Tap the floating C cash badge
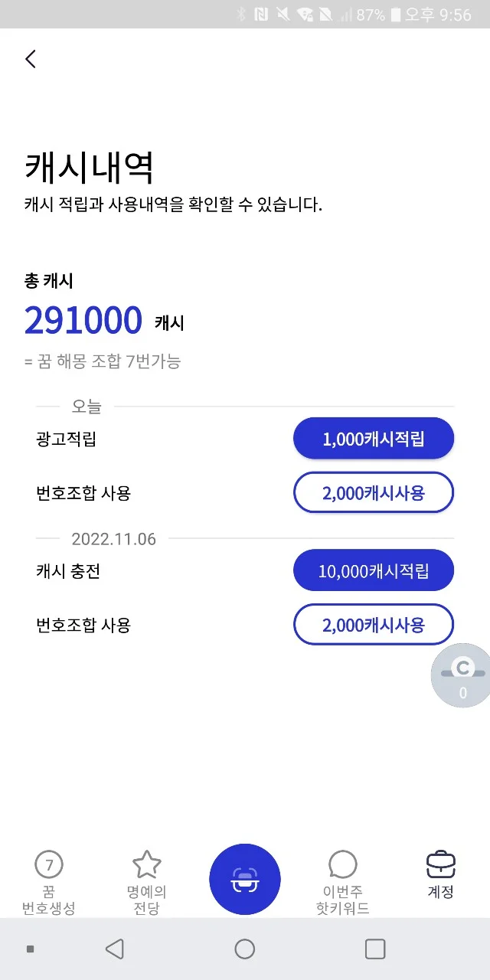This screenshot has height=980, width=490. click(x=461, y=676)
